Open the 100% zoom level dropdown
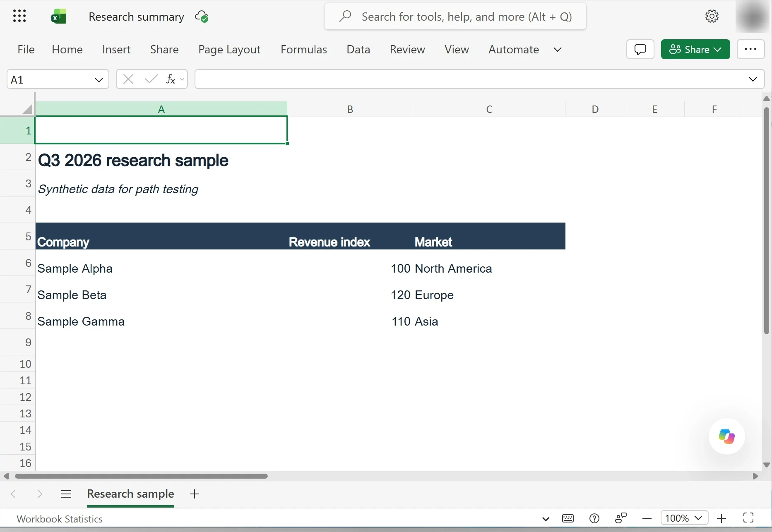The height and width of the screenshot is (532, 772). (x=684, y=518)
